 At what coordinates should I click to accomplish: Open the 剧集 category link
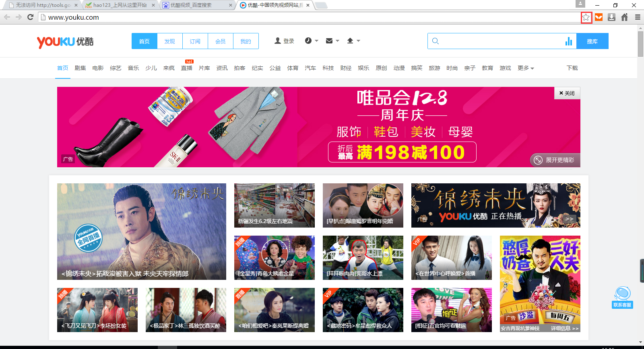tap(80, 68)
